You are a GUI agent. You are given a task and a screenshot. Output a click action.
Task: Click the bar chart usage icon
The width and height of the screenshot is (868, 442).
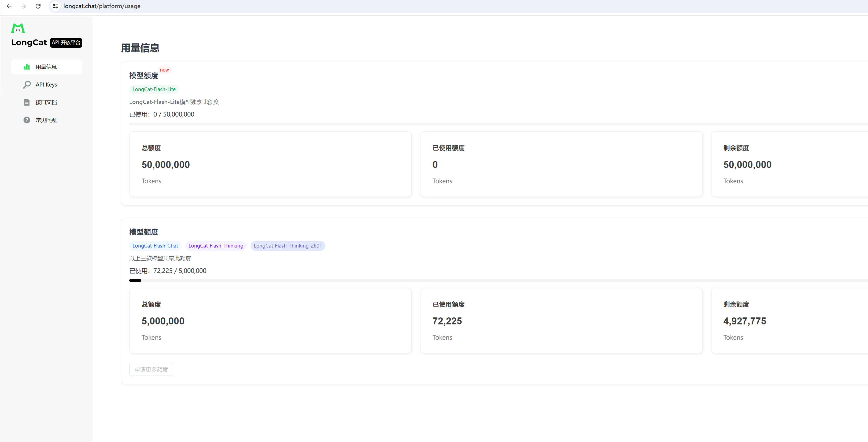click(27, 67)
